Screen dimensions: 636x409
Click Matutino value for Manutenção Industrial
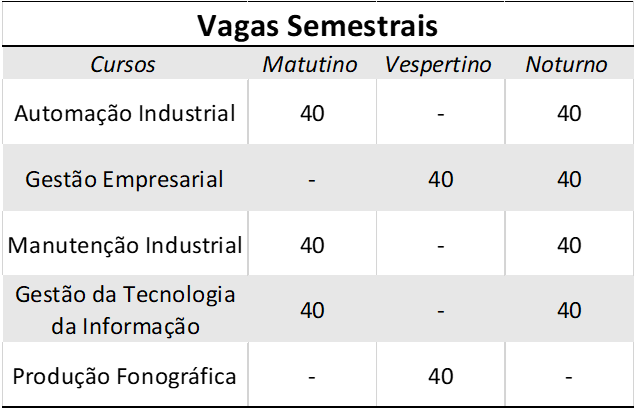(312, 245)
